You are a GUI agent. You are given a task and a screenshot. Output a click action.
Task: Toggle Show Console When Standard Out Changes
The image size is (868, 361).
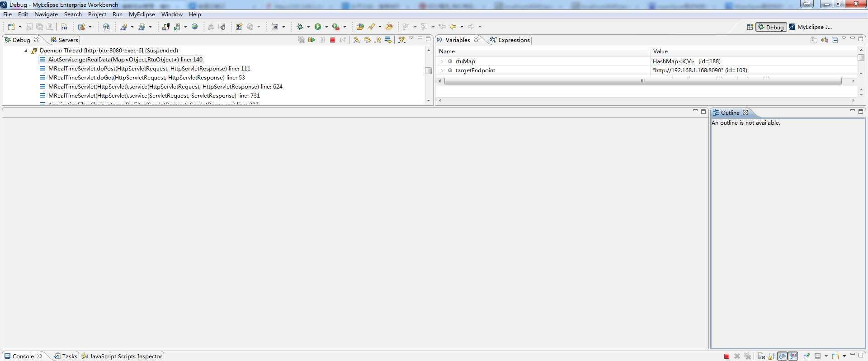click(x=782, y=356)
